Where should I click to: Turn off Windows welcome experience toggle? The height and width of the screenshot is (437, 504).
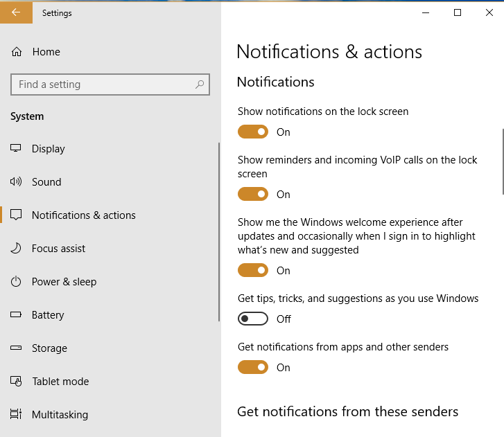pos(253,270)
